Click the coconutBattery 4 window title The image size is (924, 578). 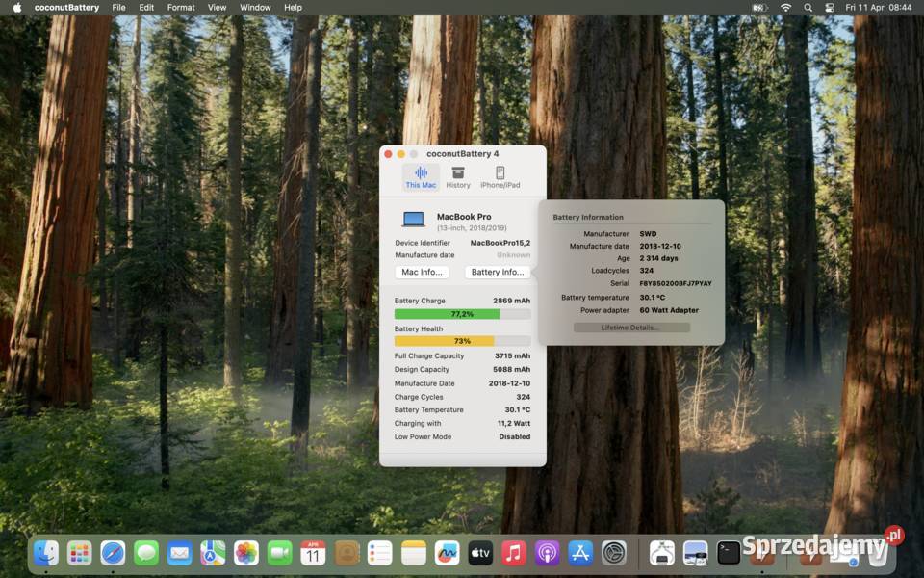pos(462,154)
